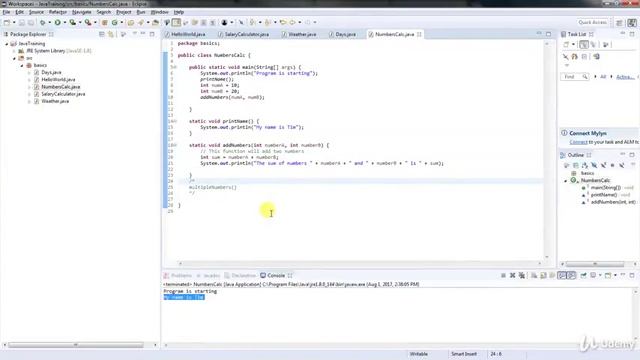Click the Activate link in Task List

click(x=625, y=77)
